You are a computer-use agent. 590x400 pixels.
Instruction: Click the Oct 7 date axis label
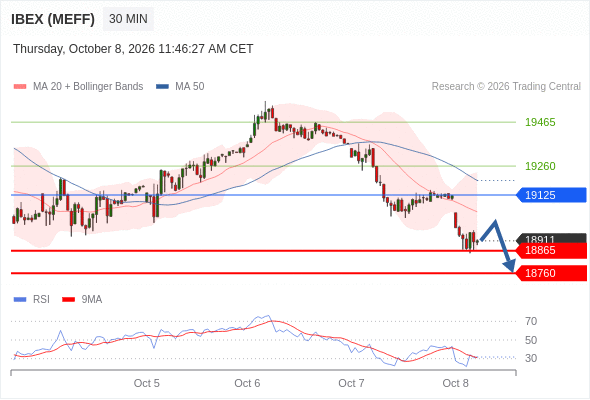pyautogui.click(x=351, y=383)
